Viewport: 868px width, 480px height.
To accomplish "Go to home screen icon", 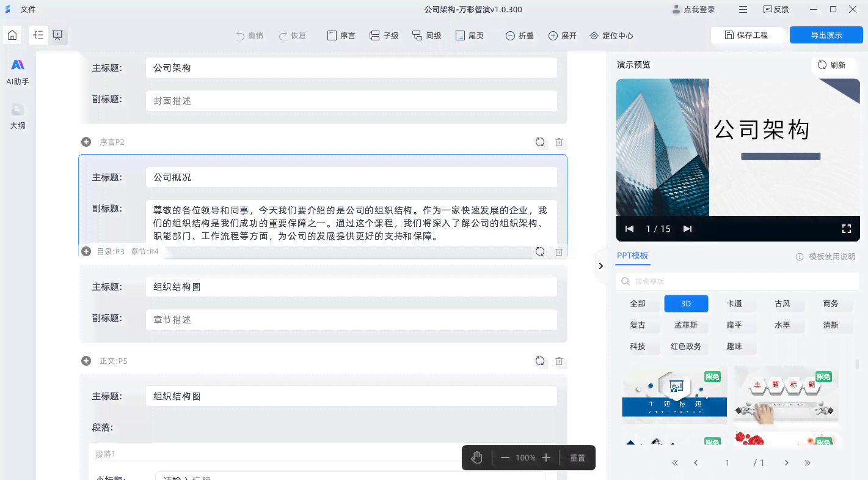I will (12, 35).
